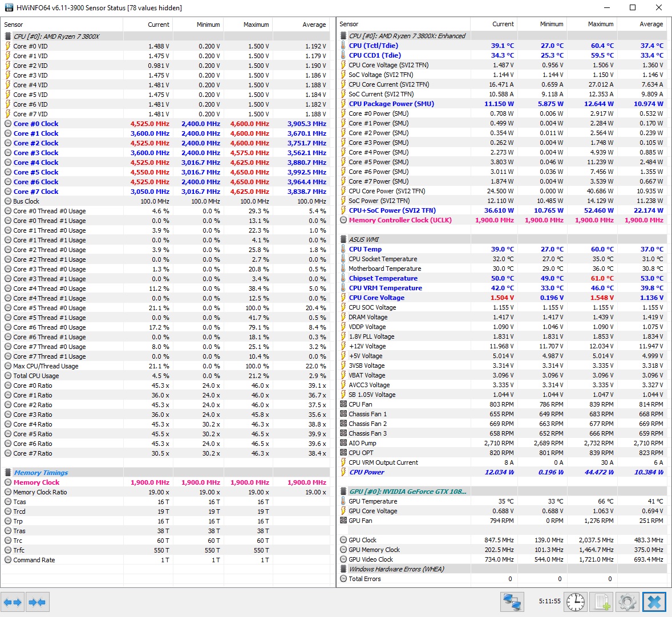672x617 pixels.
Task: Click the fan icon of GPU Fan
Action: click(343, 521)
